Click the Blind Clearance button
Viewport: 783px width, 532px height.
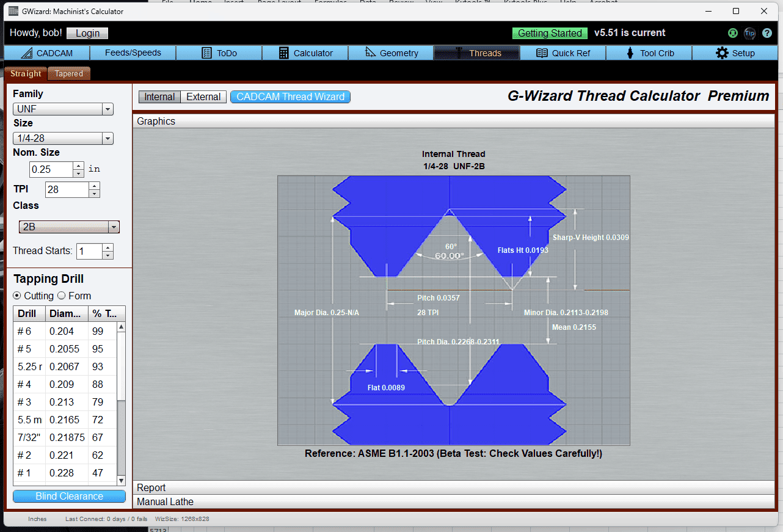click(x=68, y=496)
